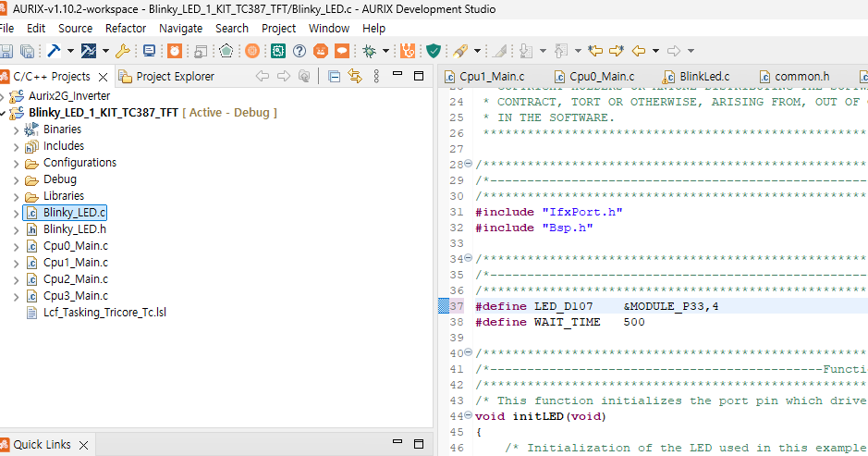This screenshot has height=456, width=868.
Task: Open help with the question mark icon
Action: click(x=300, y=51)
